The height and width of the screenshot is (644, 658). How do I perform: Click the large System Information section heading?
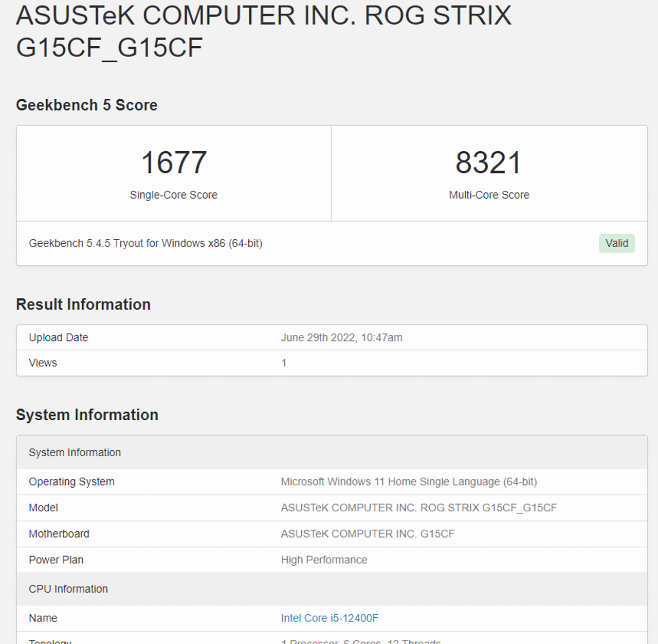click(x=87, y=415)
